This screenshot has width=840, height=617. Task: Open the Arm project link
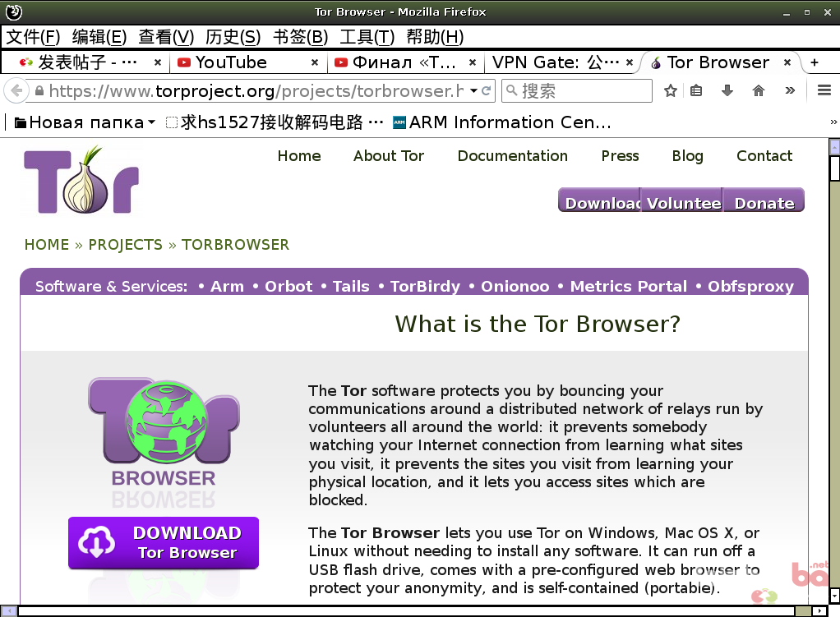click(227, 287)
